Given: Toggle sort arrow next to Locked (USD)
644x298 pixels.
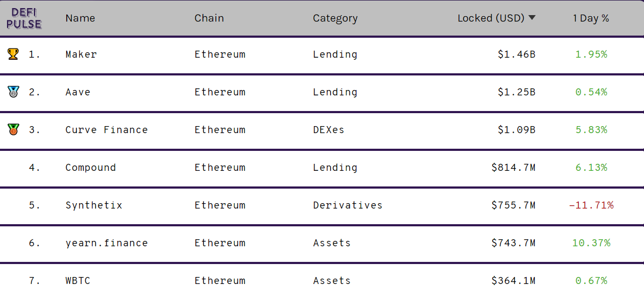Looking at the screenshot, I should 532,18.
